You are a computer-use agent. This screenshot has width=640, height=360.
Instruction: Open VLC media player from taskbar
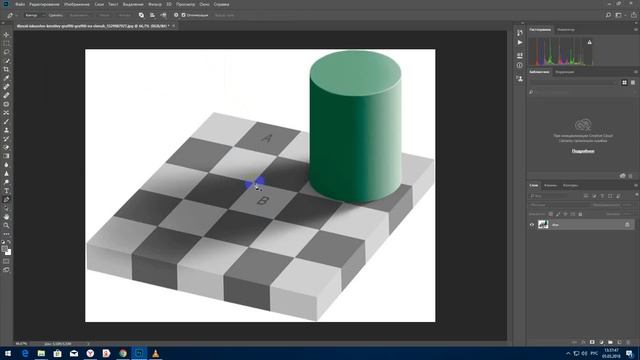pos(156,353)
